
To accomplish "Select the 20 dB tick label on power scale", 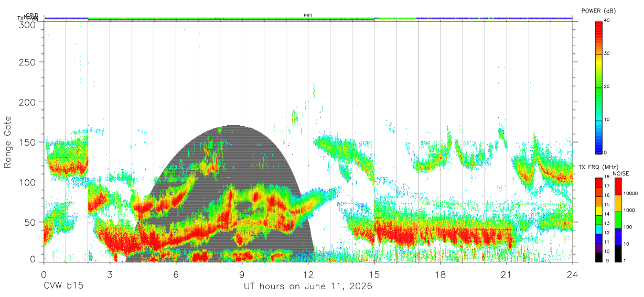I will coord(607,86).
